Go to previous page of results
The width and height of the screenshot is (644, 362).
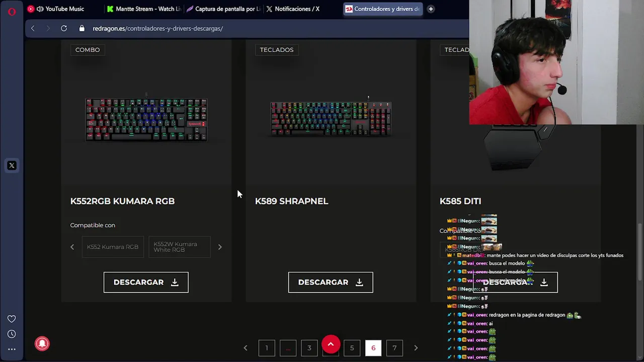tap(246, 348)
